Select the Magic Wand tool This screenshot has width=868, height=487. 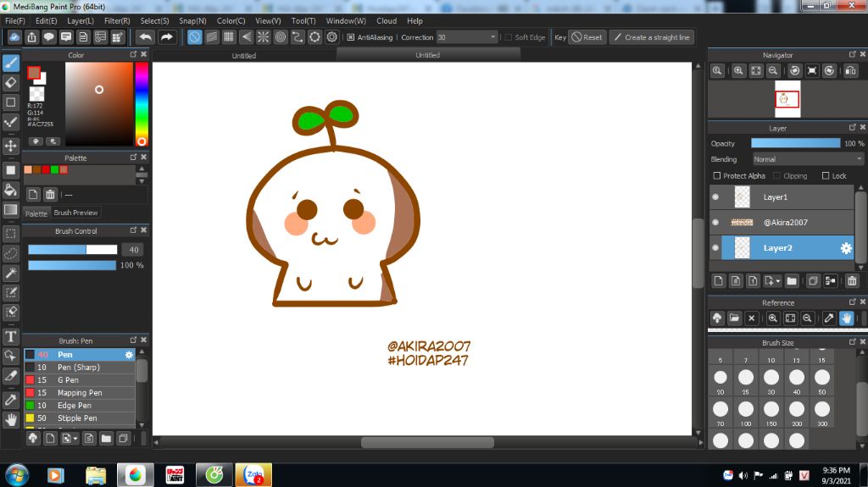tap(10, 273)
